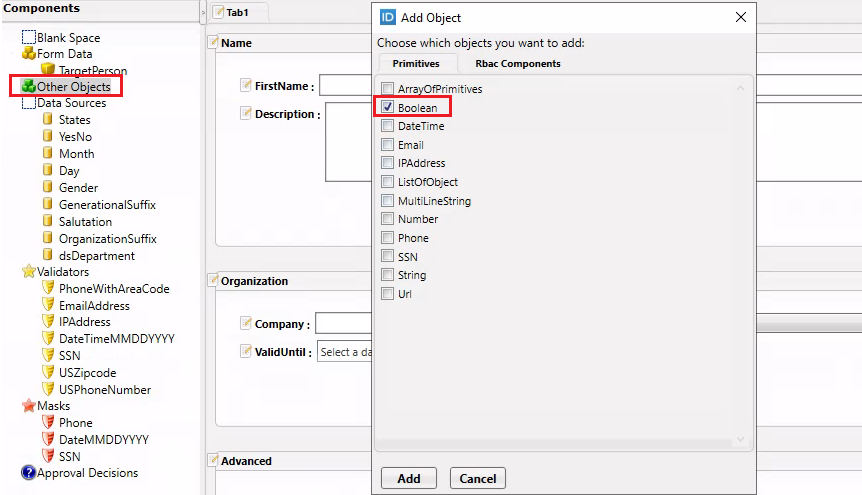Click the Cancel button

(x=478, y=478)
